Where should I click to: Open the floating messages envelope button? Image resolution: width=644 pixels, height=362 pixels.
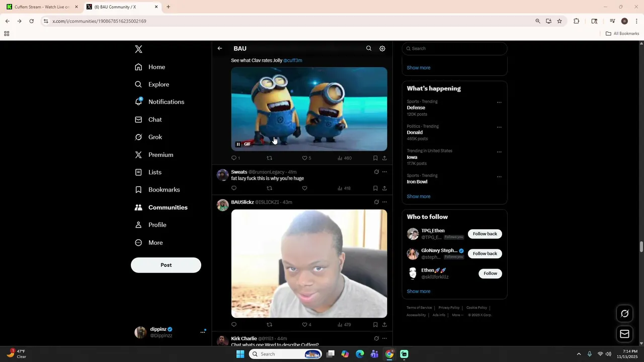click(x=624, y=334)
